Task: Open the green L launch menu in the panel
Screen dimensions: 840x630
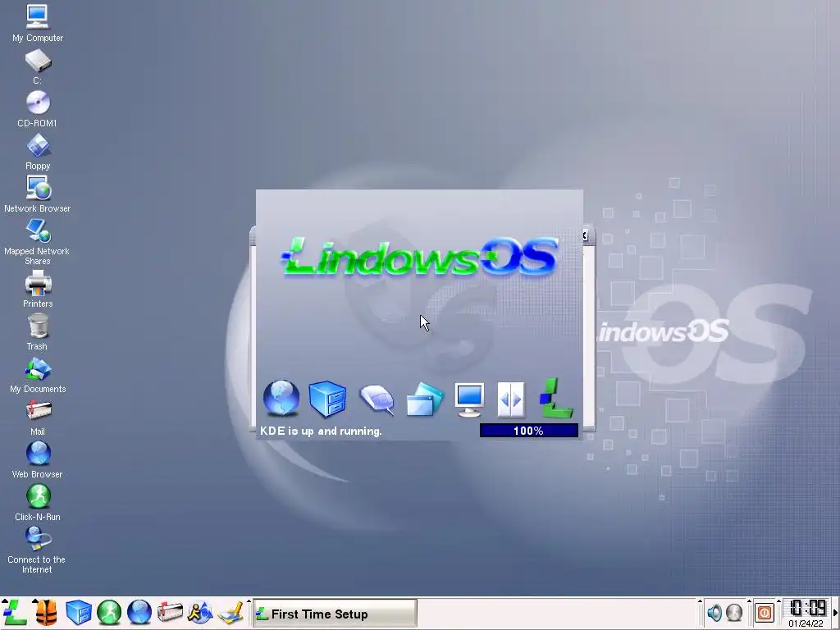Action: tap(15, 612)
